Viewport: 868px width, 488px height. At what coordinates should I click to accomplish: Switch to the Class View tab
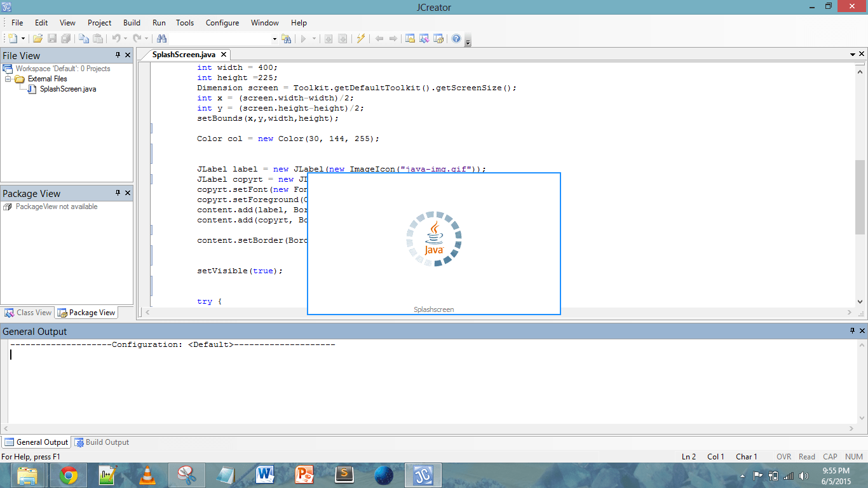(28, 313)
